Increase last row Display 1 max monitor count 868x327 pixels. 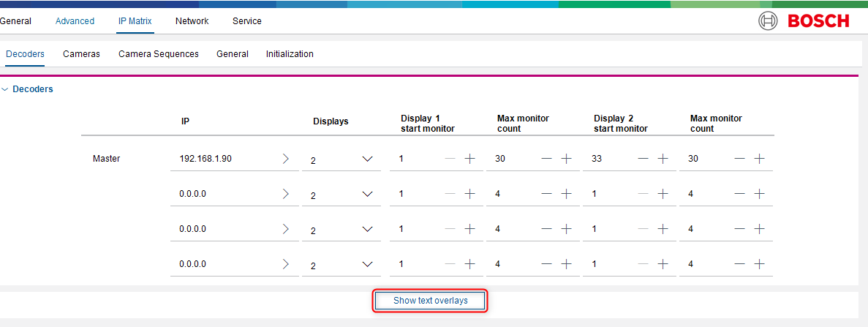click(566, 264)
